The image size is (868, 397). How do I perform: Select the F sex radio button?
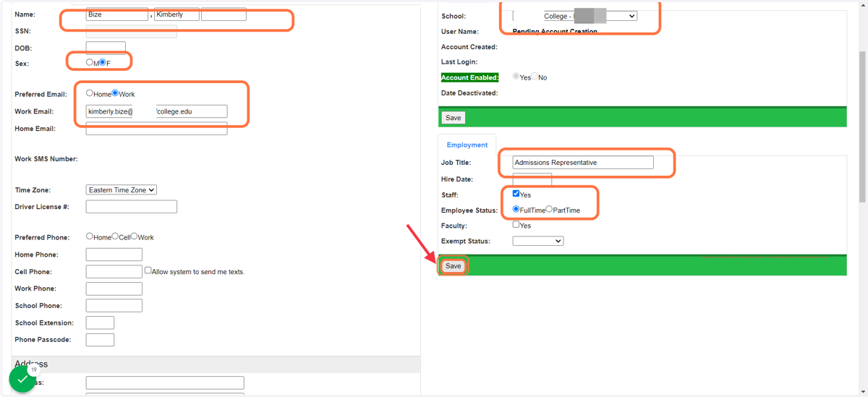(x=103, y=63)
